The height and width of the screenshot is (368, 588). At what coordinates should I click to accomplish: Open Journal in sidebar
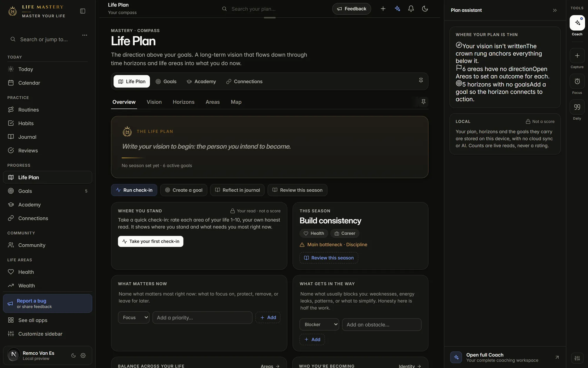point(47,137)
